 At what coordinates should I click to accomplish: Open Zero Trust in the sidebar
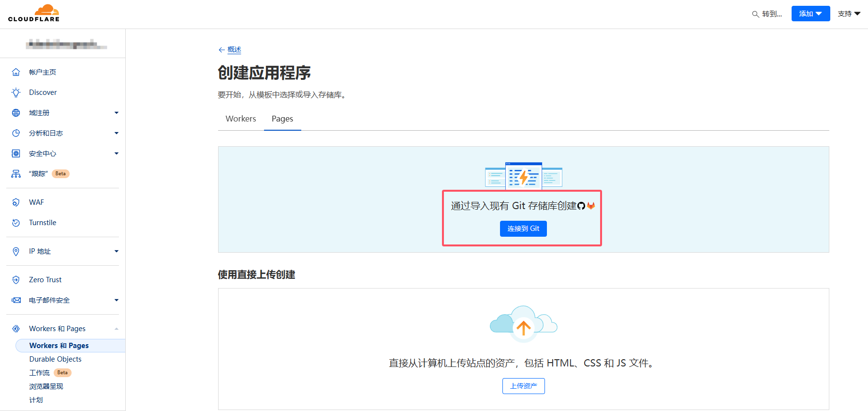tap(45, 280)
